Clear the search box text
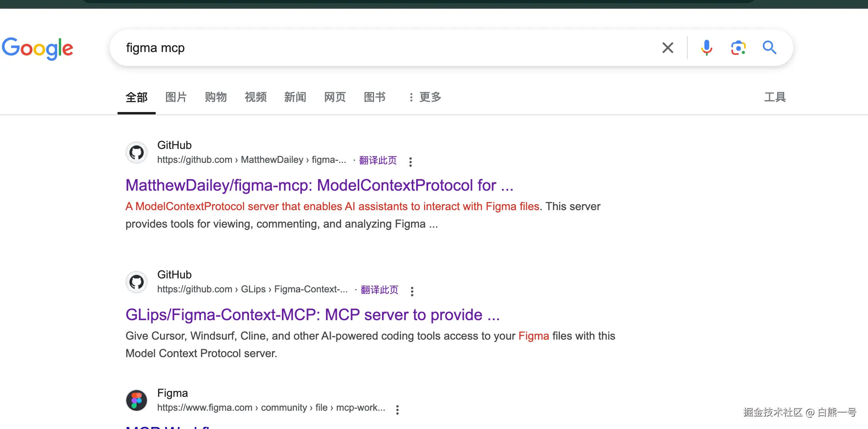This screenshot has width=868, height=429. (667, 48)
